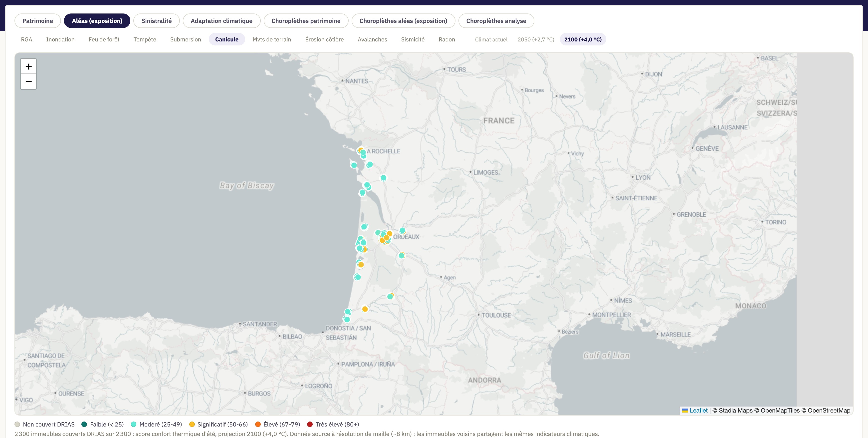The width and height of the screenshot is (868, 438).
Task: Select the Avalanches hazard filter
Action: tap(372, 39)
